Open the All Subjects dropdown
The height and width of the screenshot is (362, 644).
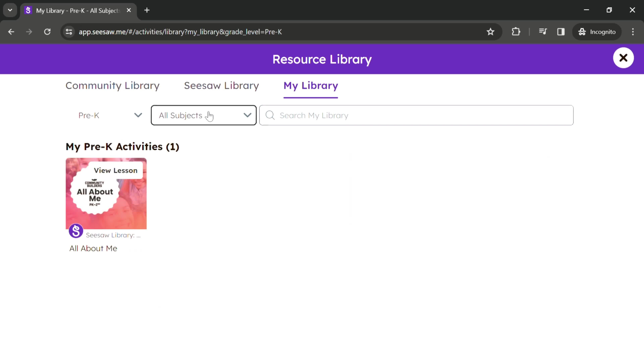click(x=204, y=115)
